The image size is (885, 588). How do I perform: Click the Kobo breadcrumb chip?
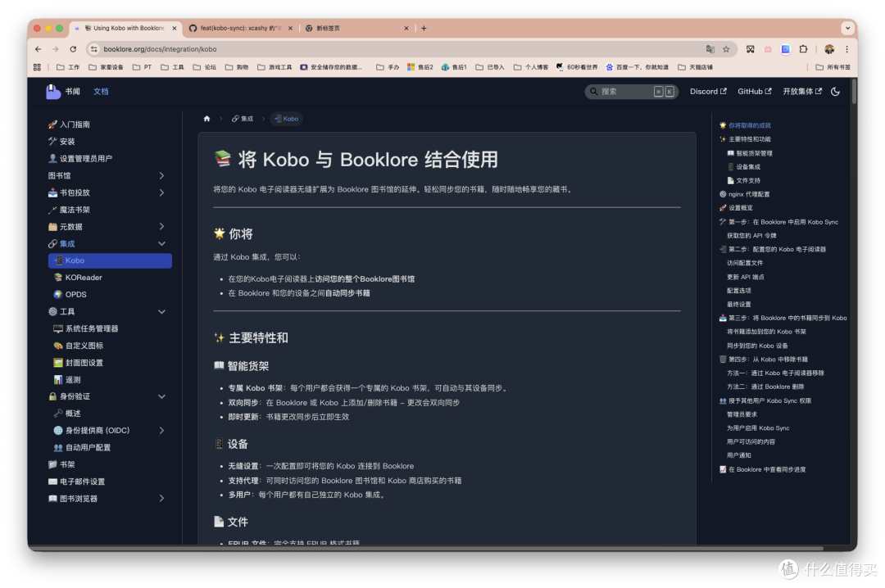pos(286,119)
